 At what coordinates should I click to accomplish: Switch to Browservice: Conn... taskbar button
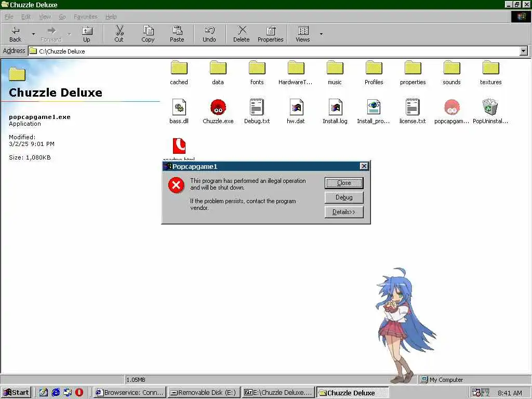[129, 393]
